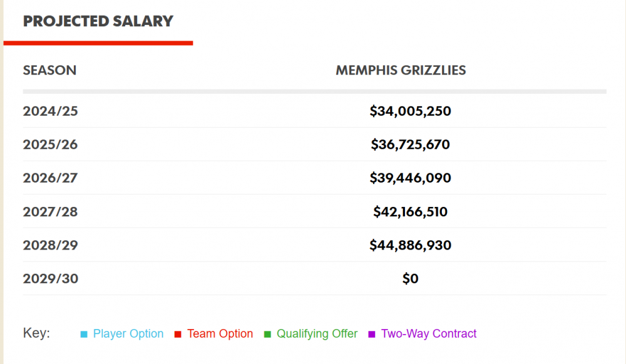
Task: Click the $36,725,670 salary figure
Action: pos(410,144)
